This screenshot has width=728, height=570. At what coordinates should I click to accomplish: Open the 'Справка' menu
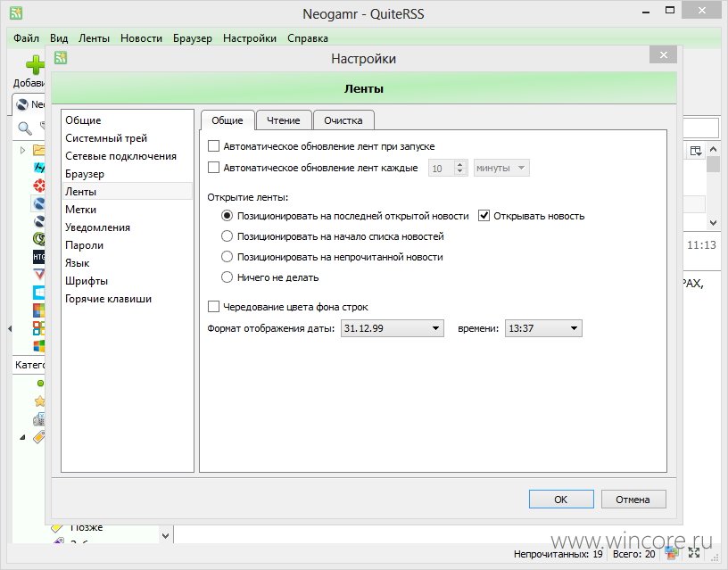[x=308, y=38]
